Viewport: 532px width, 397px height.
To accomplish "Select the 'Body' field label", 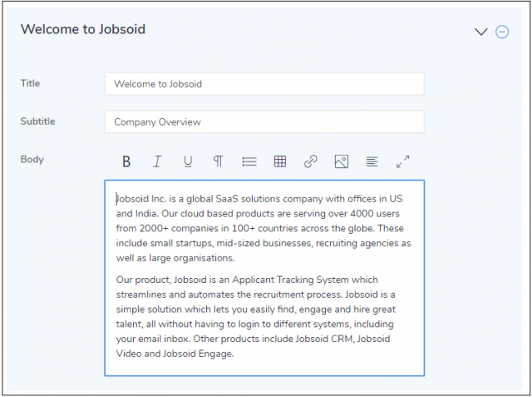I will click(32, 160).
